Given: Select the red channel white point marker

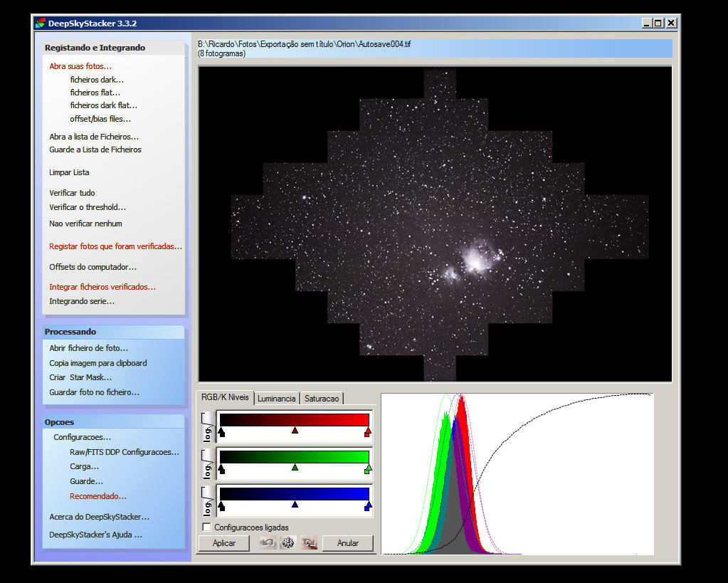Looking at the screenshot, I should coord(368,433).
